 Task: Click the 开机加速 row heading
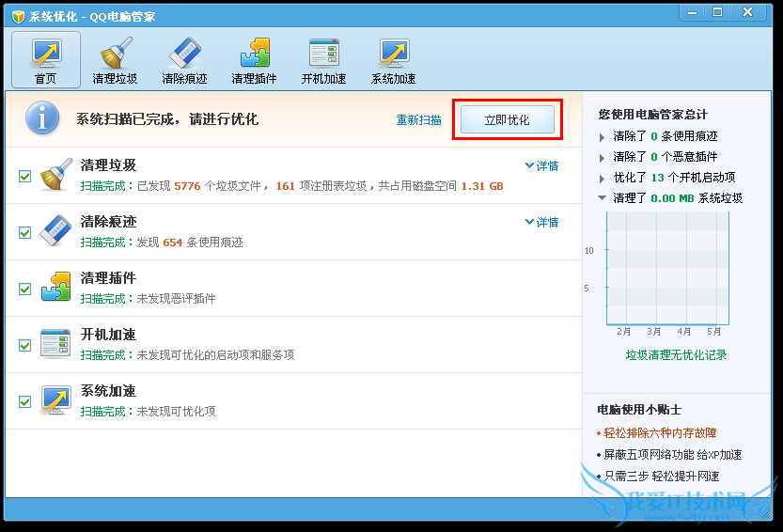(108, 335)
